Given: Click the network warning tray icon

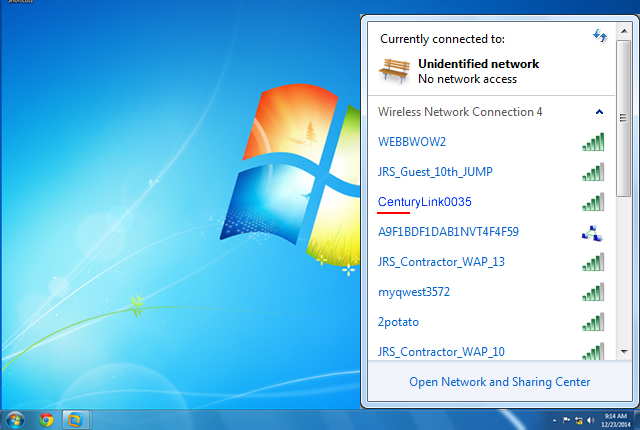Looking at the screenshot, I should coord(579,420).
